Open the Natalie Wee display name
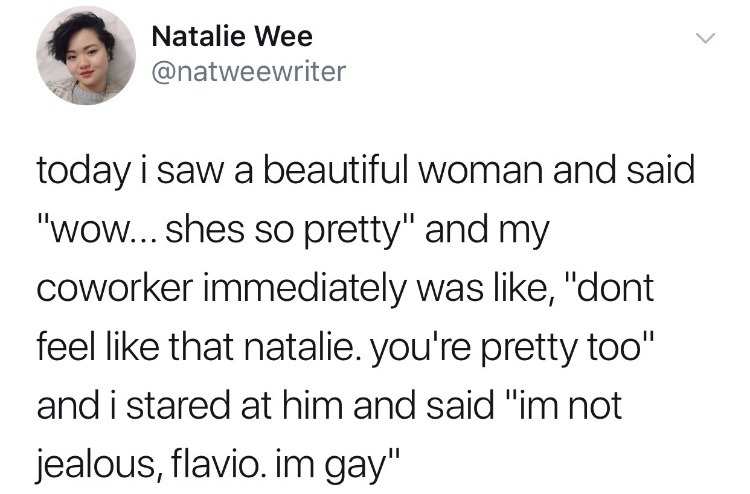This screenshot has height=494, width=750. (x=232, y=38)
